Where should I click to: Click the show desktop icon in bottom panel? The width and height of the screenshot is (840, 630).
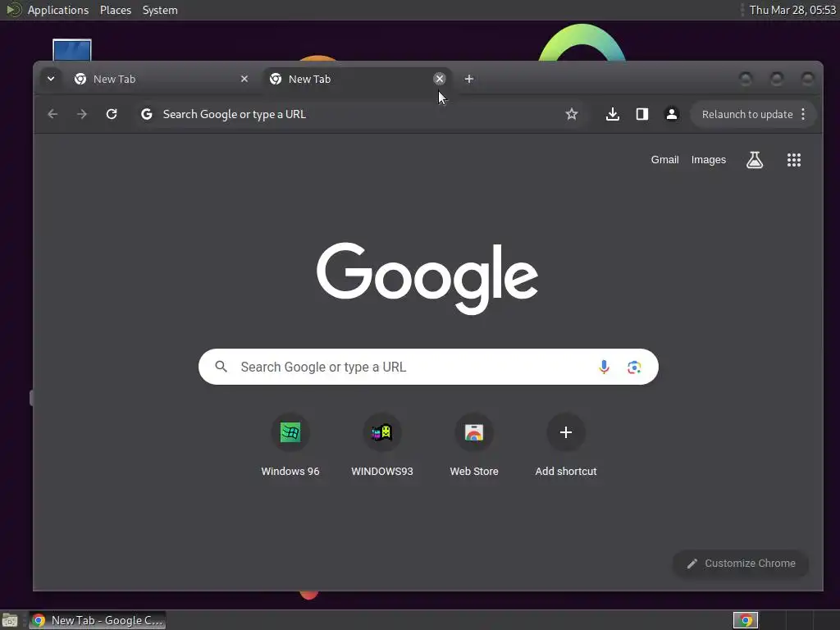(10, 620)
